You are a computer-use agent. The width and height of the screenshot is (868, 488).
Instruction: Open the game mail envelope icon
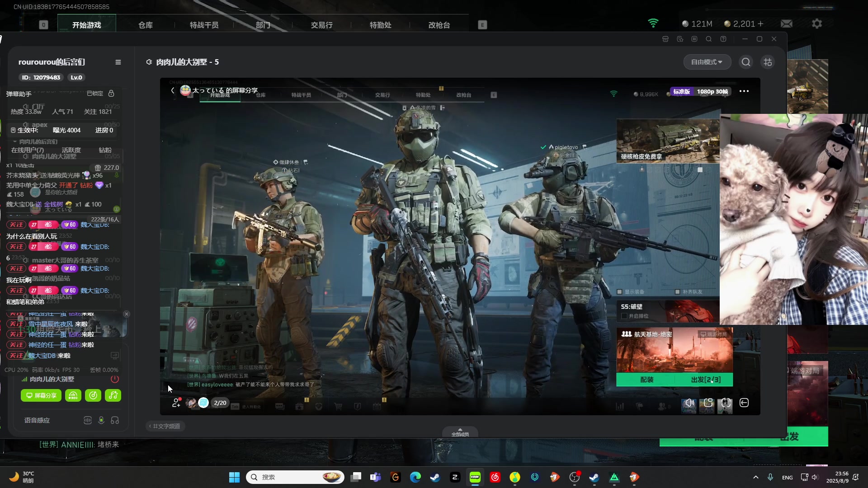(x=787, y=23)
